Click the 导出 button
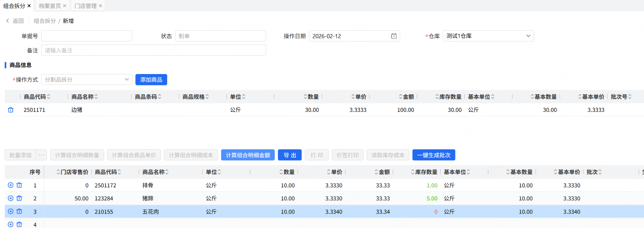Image resolution: width=644 pixels, height=228 pixels. coord(290,155)
